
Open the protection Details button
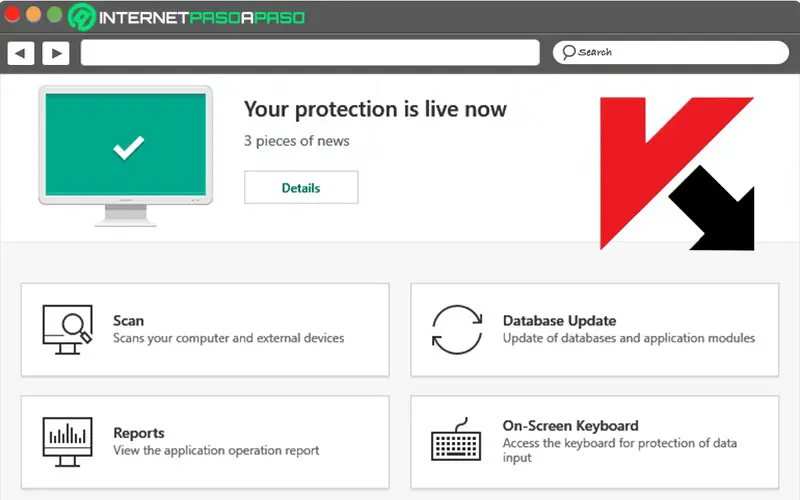tap(301, 187)
